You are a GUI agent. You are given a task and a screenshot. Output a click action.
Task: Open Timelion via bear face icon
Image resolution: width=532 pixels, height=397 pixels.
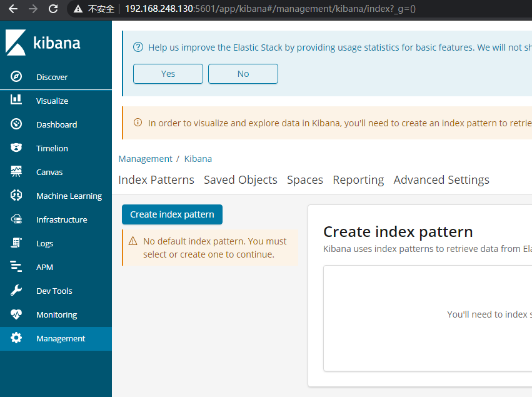click(16, 148)
